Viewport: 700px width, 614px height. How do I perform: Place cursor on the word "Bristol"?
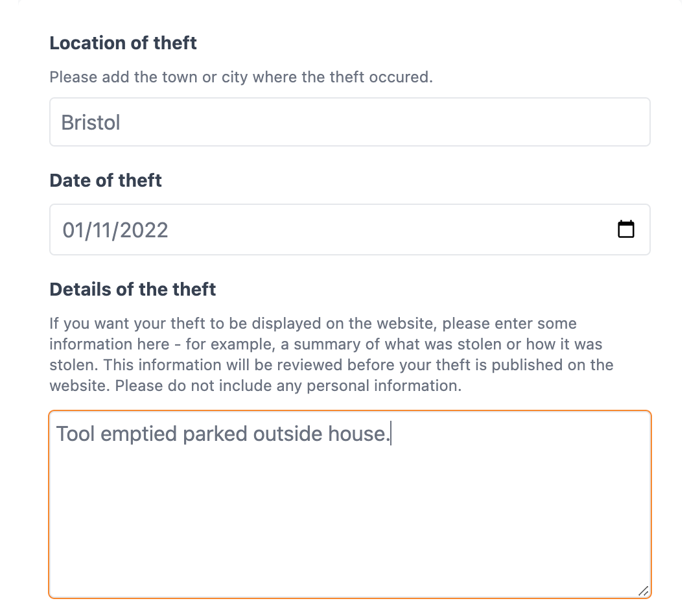91,123
